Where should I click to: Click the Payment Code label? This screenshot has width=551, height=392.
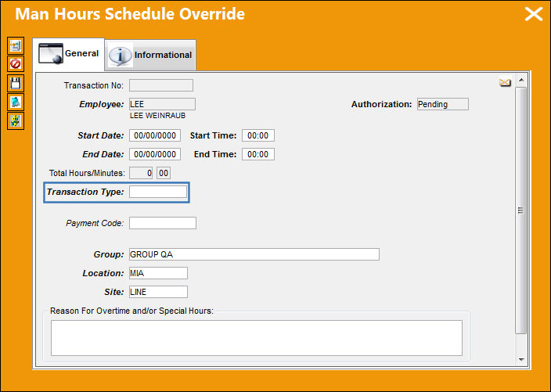point(95,223)
